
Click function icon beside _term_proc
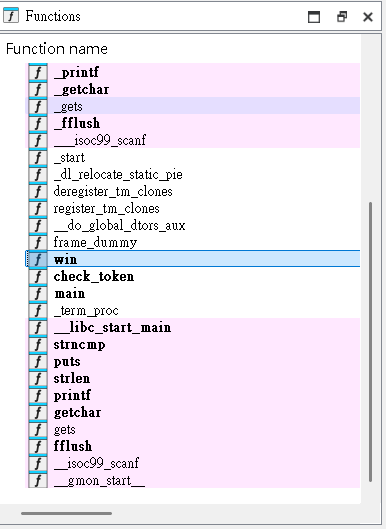[x=38, y=310]
